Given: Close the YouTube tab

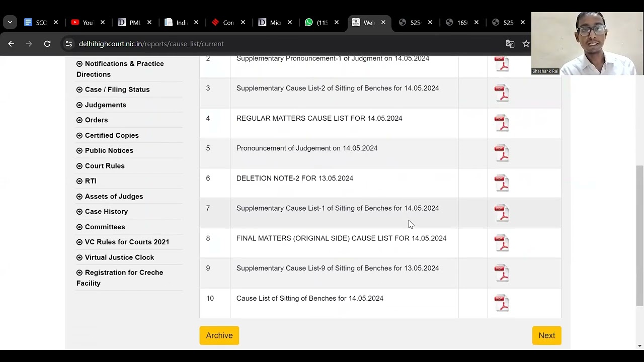Looking at the screenshot, I should (103, 22).
